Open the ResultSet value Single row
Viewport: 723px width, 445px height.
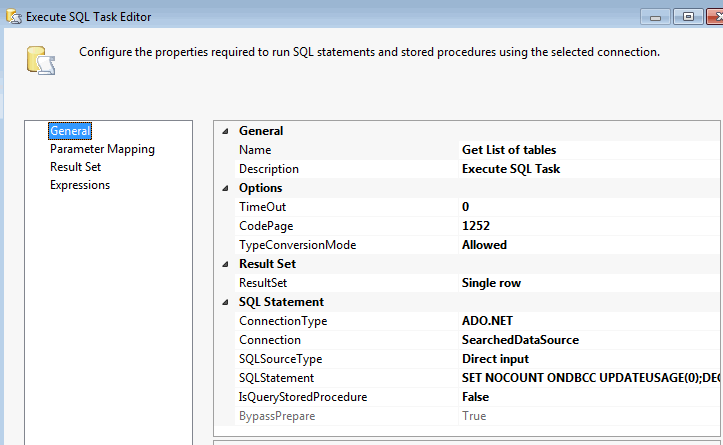click(x=590, y=283)
